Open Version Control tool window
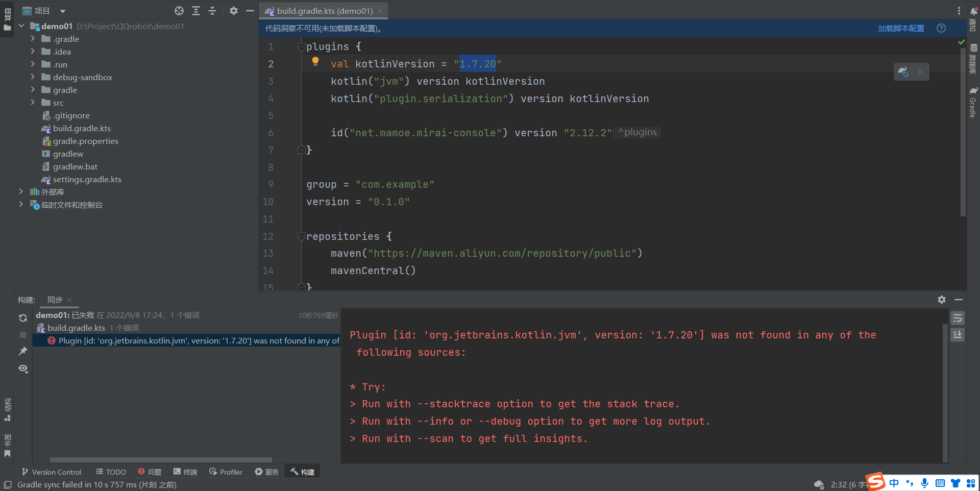Image resolution: width=980 pixels, height=491 pixels. point(52,472)
